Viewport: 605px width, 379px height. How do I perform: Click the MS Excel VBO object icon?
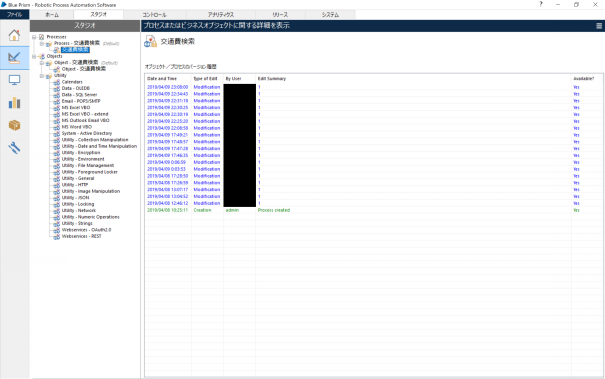pos(57,108)
